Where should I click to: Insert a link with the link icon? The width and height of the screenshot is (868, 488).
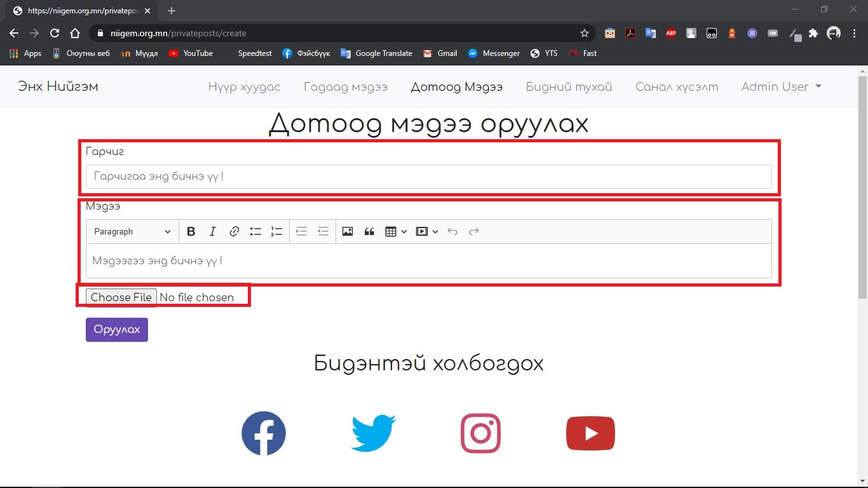click(234, 232)
